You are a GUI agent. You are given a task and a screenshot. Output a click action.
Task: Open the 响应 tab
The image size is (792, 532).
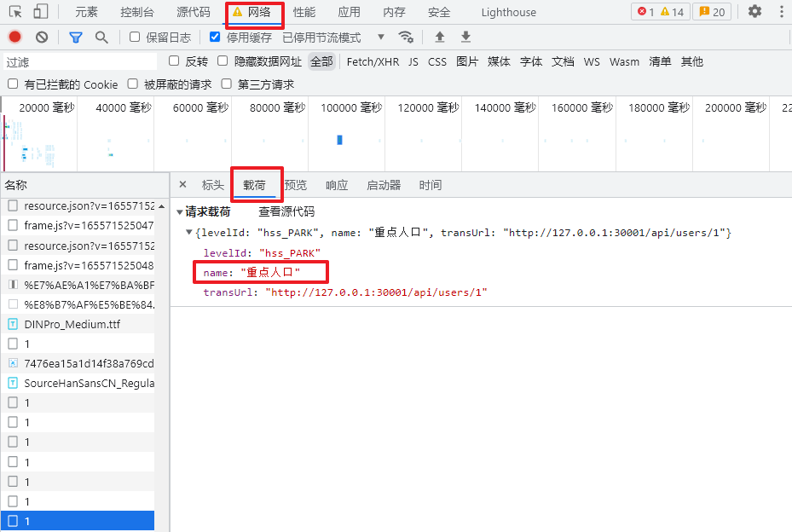coord(337,185)
